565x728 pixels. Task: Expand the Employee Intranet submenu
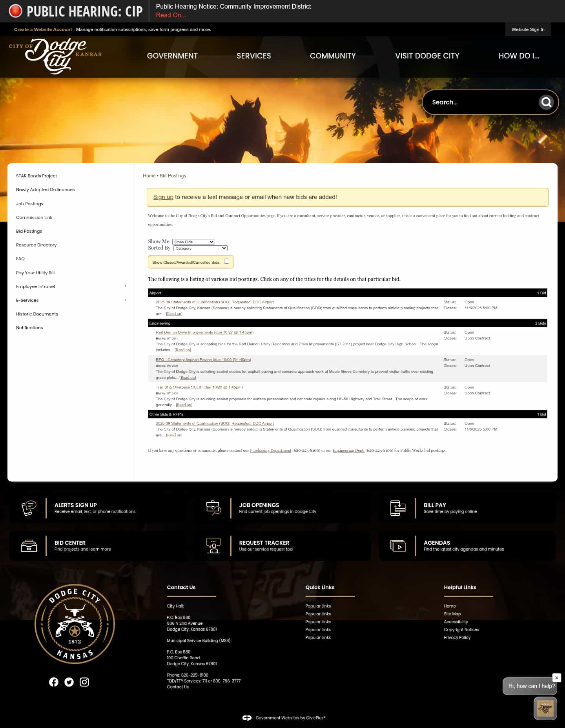point(126,286)
